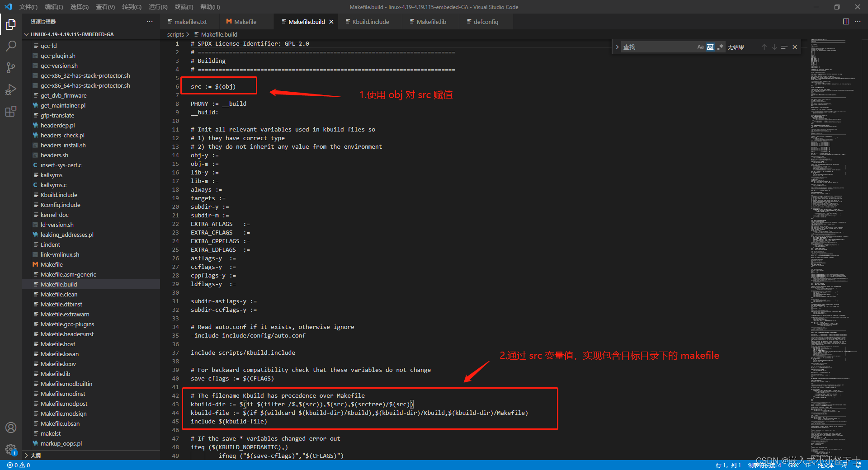Open the Explorer view in activity bar
Screen dimensions: 868x470
click(11, 24)
